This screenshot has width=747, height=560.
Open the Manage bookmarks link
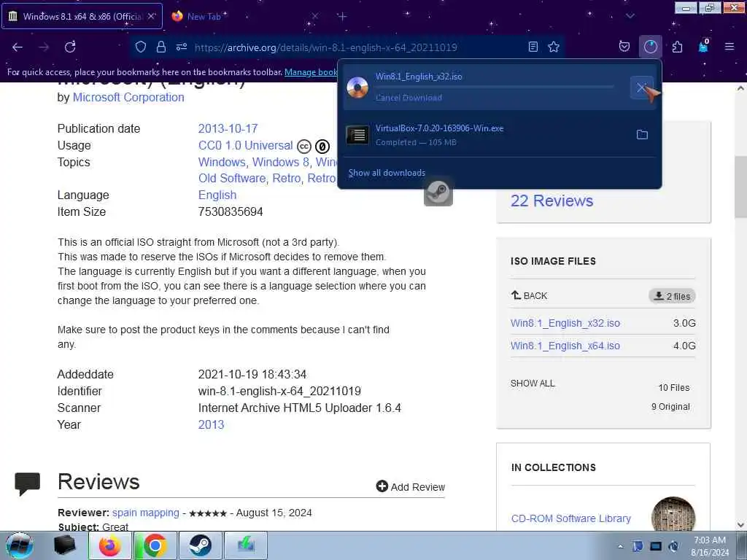(311, 72)
